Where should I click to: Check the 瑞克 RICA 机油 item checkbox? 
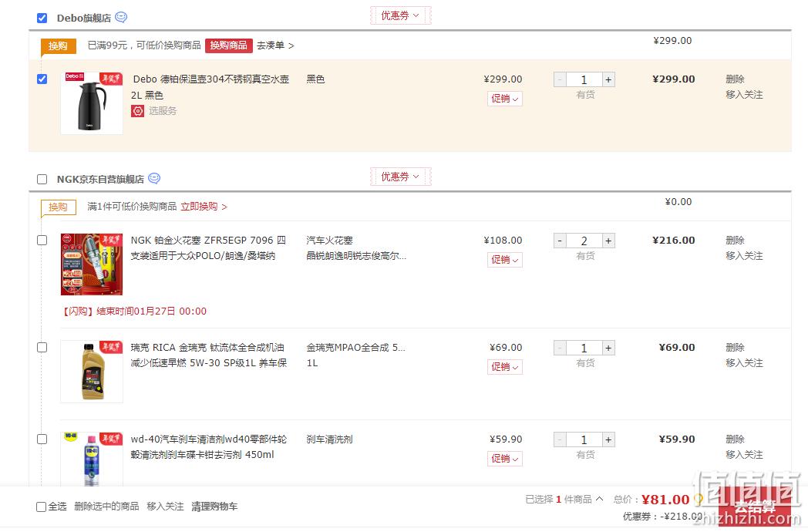coord(42,348)
